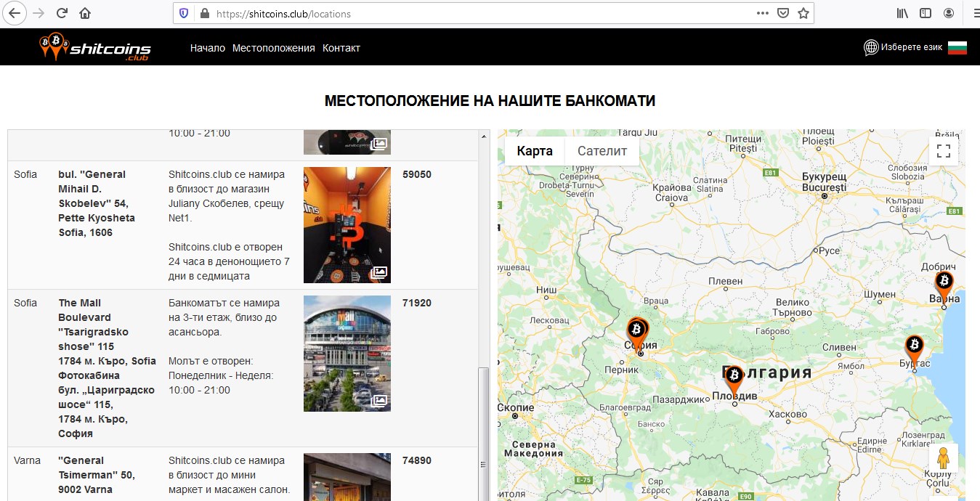Open the Местоположения menu item

click(274, 48)
